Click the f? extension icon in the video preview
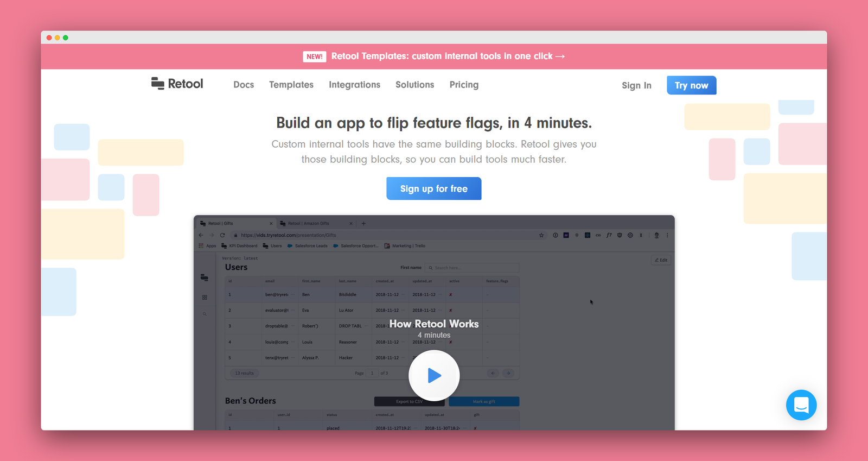The height and width of the screenshot is (461, 868). (x=609, y=235)
